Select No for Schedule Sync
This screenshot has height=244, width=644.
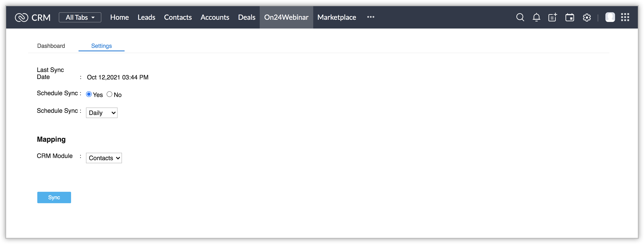pos(109,94)
